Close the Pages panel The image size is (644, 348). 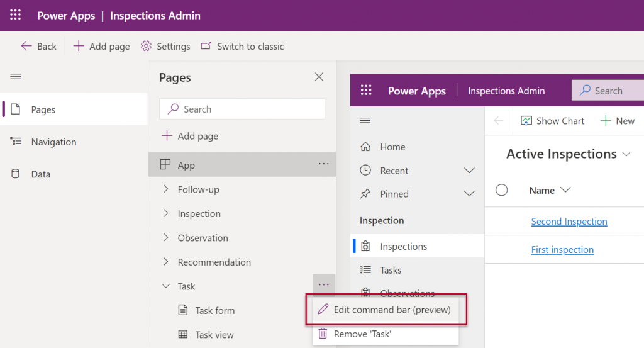coord(319,77)
